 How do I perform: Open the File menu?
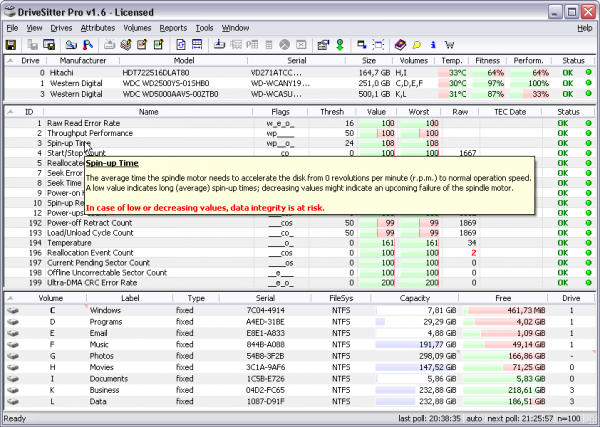point(12,28)
